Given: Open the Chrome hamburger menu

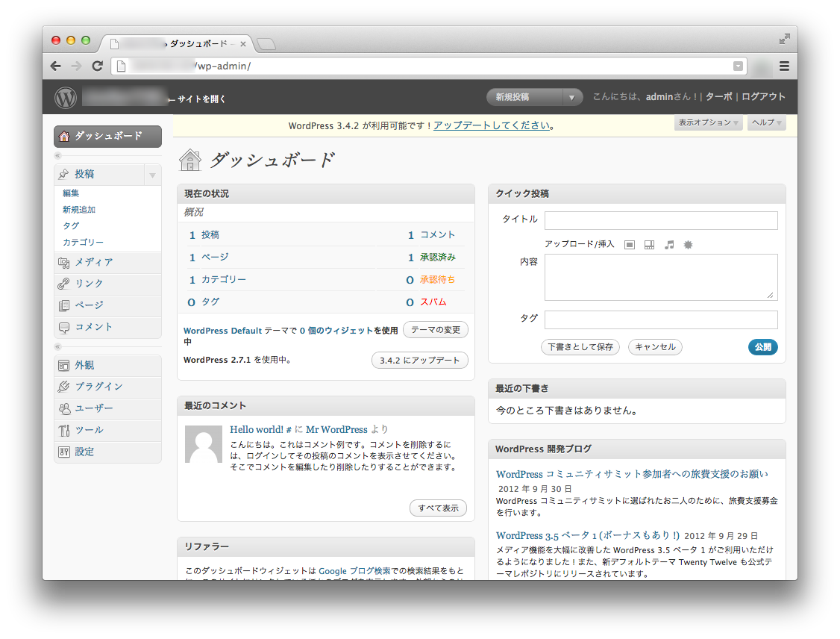Looking at the screenshot, I should (x=784, y=66).
